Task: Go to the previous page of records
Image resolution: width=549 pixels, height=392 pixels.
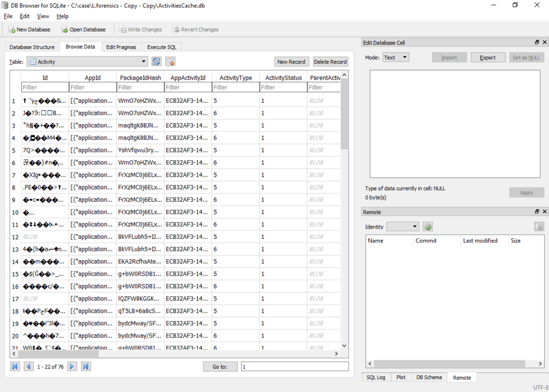Action: click(x=29, y=366)
